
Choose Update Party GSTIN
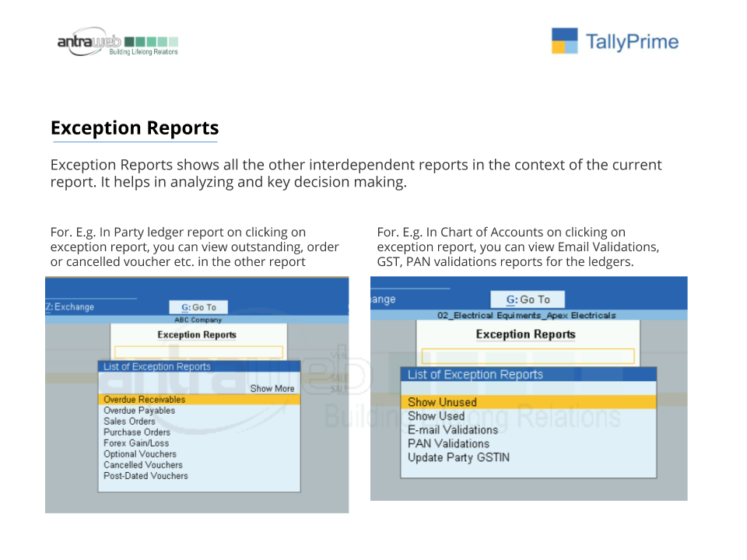(528, 457)
